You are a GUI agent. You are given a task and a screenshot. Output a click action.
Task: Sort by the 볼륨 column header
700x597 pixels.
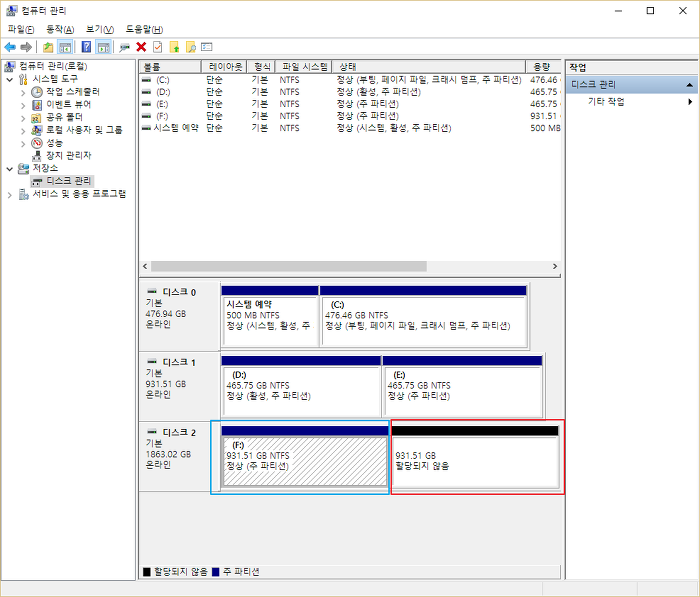170,67
